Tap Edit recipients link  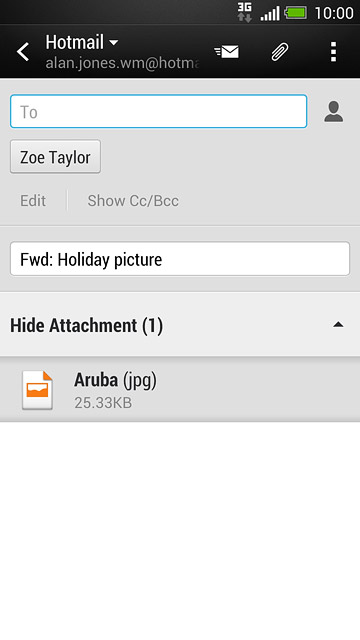pyautogui.click(x=33, y=201)
